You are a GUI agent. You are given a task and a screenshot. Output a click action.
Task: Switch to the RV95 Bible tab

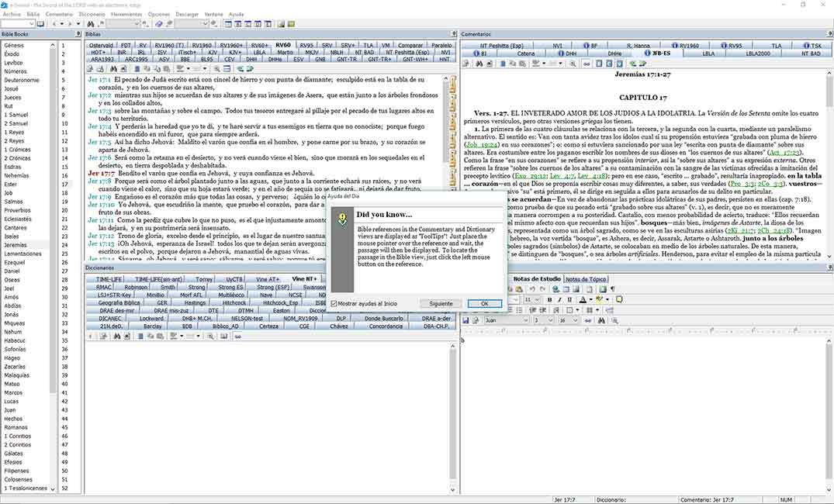coord(306,46)
